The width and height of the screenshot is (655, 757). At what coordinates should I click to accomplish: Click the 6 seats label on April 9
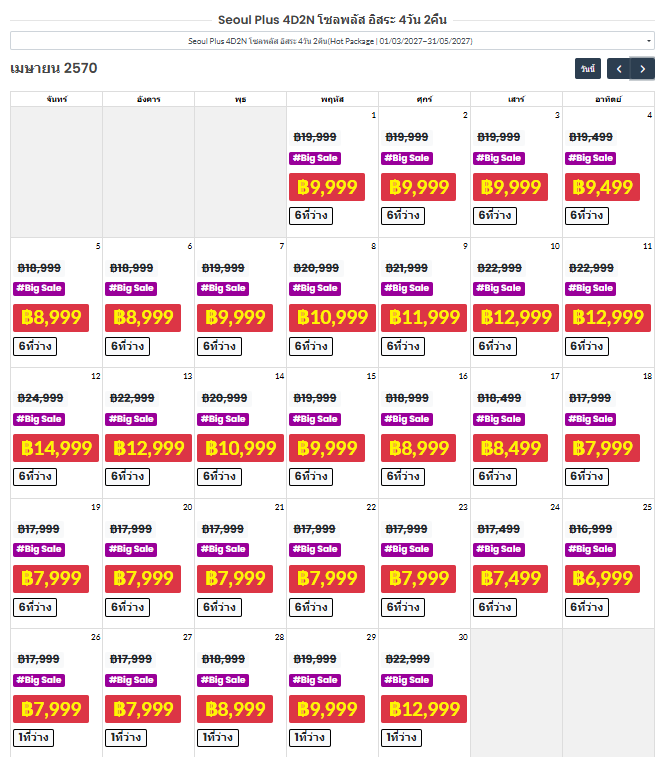(403, 346)
